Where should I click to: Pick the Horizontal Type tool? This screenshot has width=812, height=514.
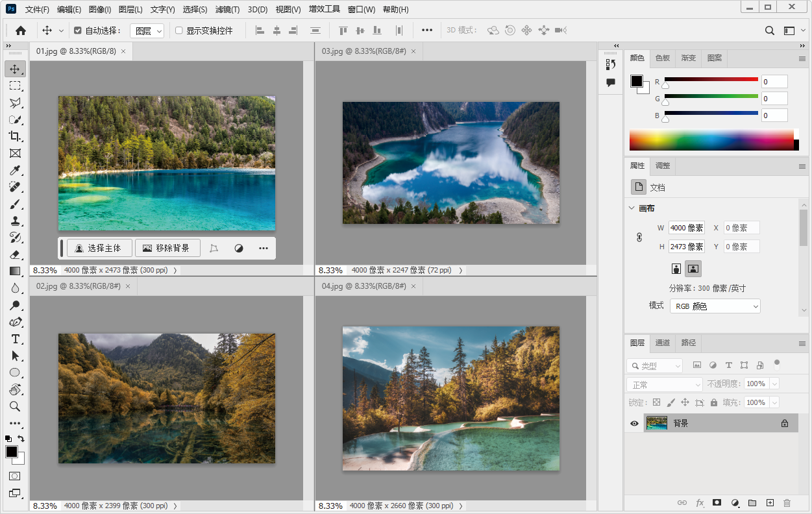[x=14, y=339]
